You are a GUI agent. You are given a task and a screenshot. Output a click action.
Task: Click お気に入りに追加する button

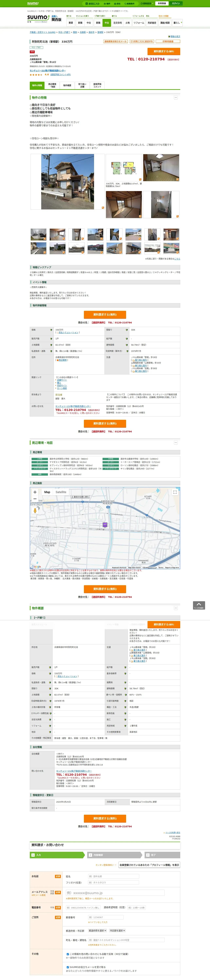click(142, 41)
